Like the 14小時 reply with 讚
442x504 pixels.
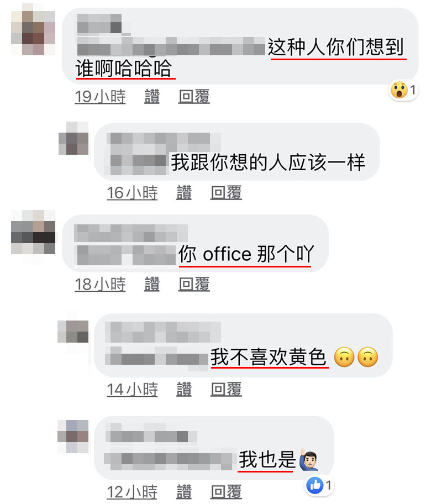[x=184, y=389]
